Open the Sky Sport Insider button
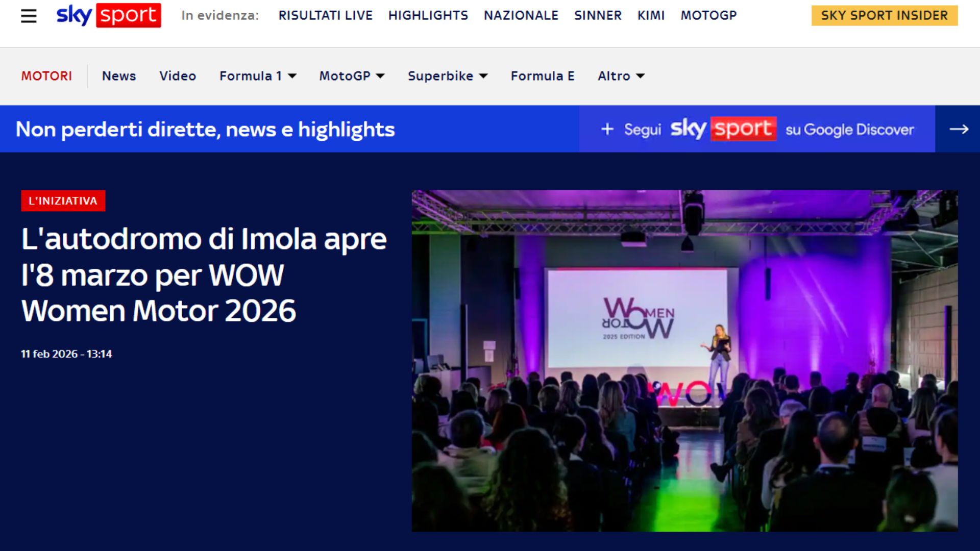Viewport: 980px width, 551px height. (x=884, y=15)
